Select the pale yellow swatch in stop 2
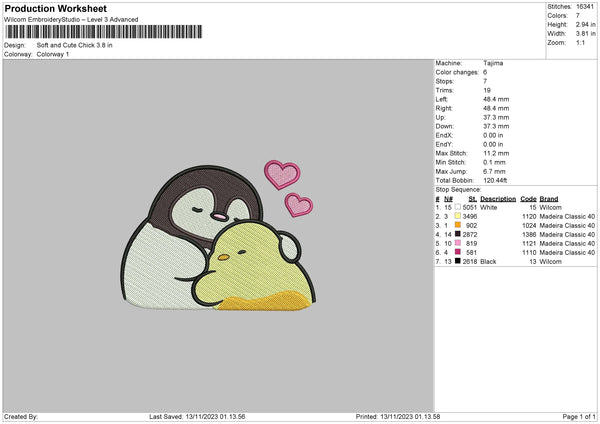This screenshot has width=600, height=424. (458, 216)
